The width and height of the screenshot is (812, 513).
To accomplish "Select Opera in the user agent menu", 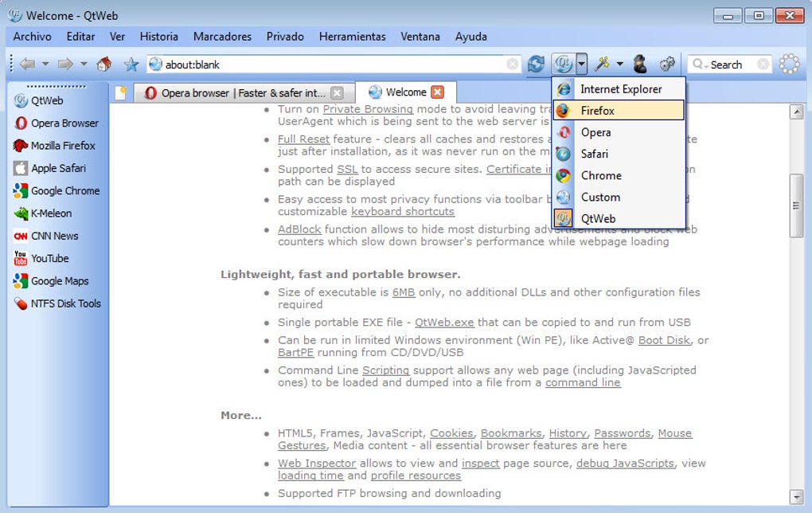I will point(619,132).
